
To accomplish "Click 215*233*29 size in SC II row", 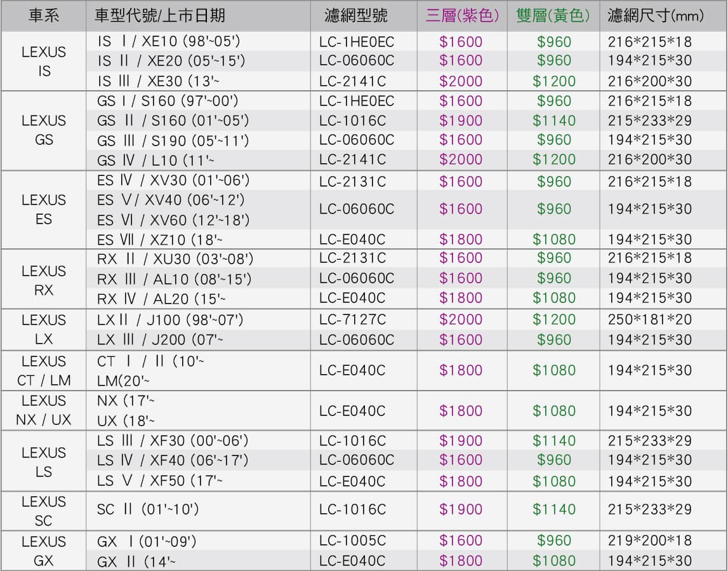I will tap(649, 509).
